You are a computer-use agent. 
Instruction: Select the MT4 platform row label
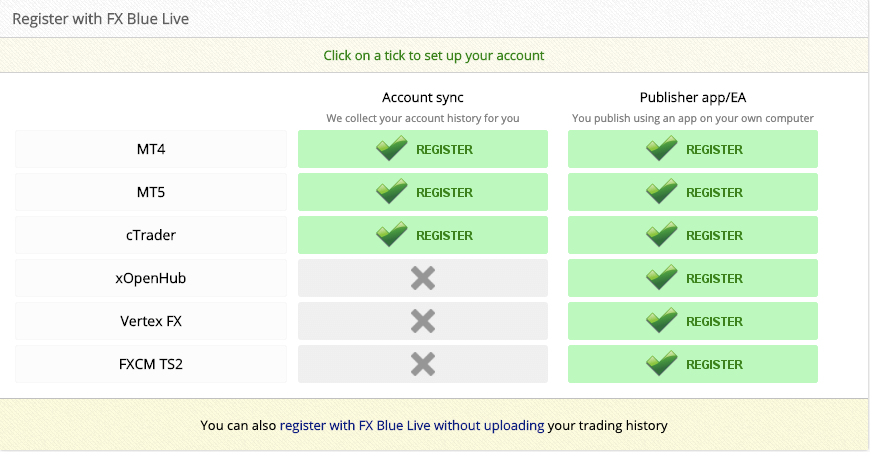coord(151,149)
